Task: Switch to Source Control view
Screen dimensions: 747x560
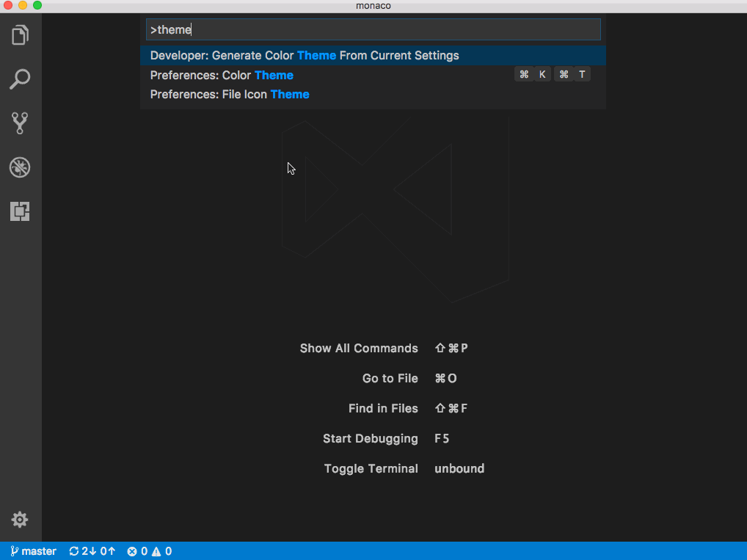Action: point(21,123)
